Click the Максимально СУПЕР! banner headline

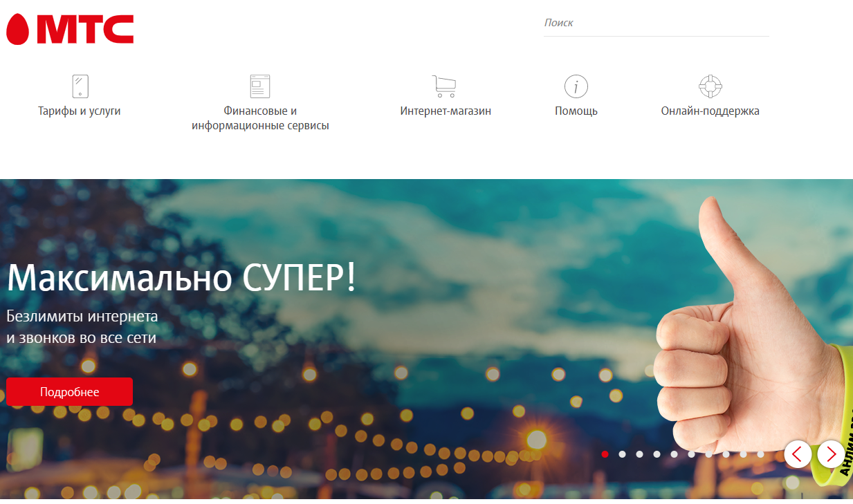181,278
